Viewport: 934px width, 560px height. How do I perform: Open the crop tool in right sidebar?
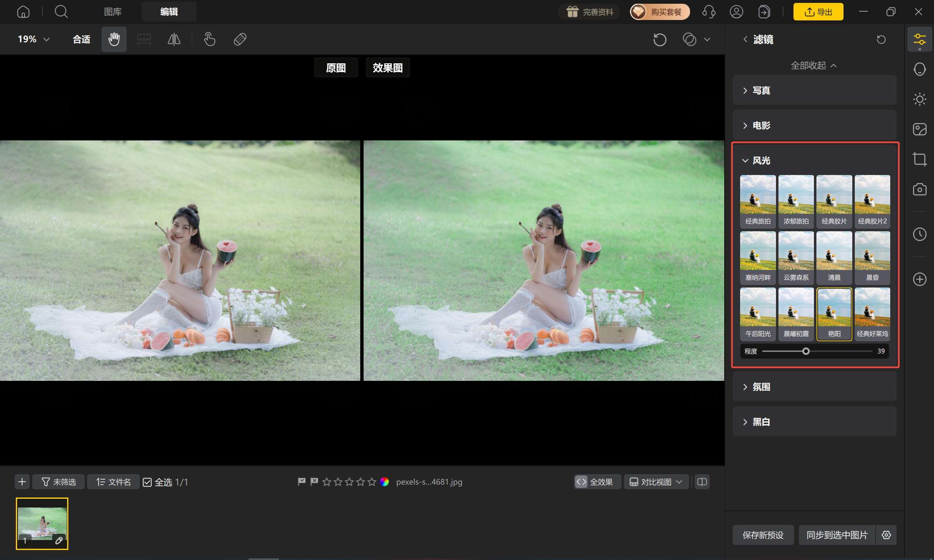[x=919, y=159]
